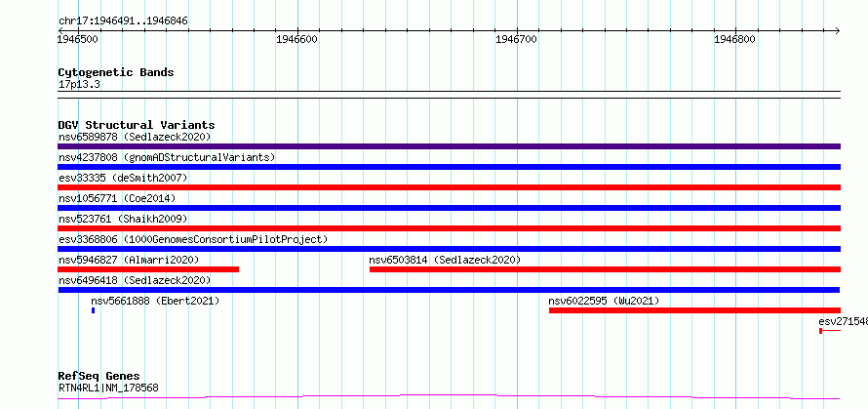The image size is (868, 409).
Task: Select the blue nsv4237808 variant bar
Action: pos(449,167)
